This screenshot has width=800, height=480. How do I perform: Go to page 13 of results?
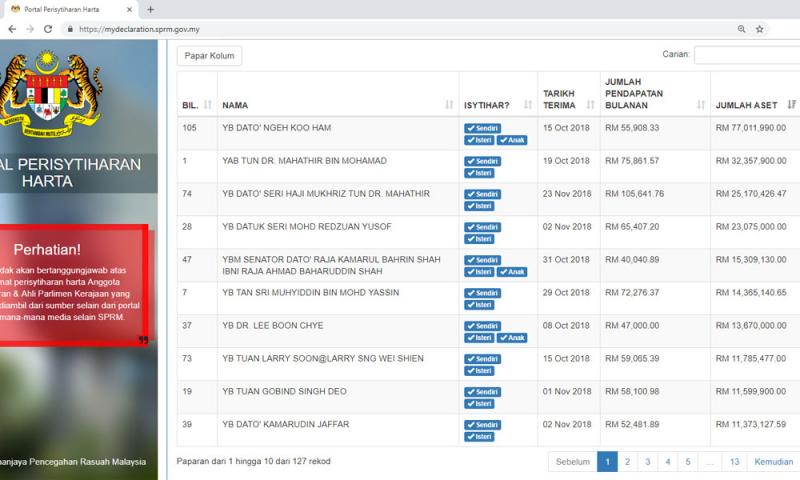point(734,461)
